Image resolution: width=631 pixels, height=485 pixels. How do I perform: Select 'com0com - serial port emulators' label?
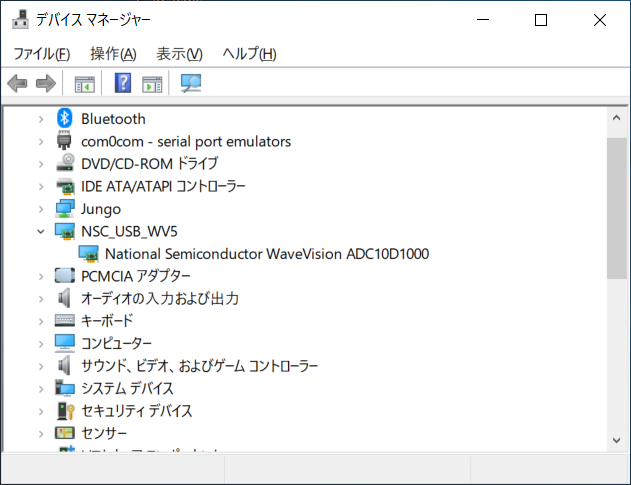(x=186, y=142)
